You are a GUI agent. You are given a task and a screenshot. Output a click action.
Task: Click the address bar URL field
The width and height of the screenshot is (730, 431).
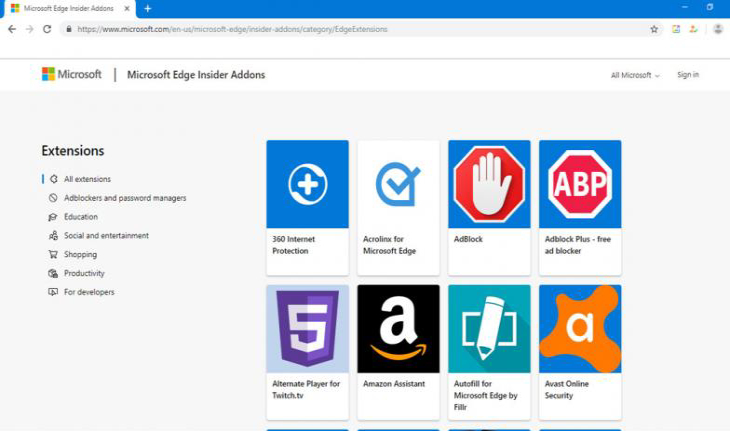(x=361, y=29)
